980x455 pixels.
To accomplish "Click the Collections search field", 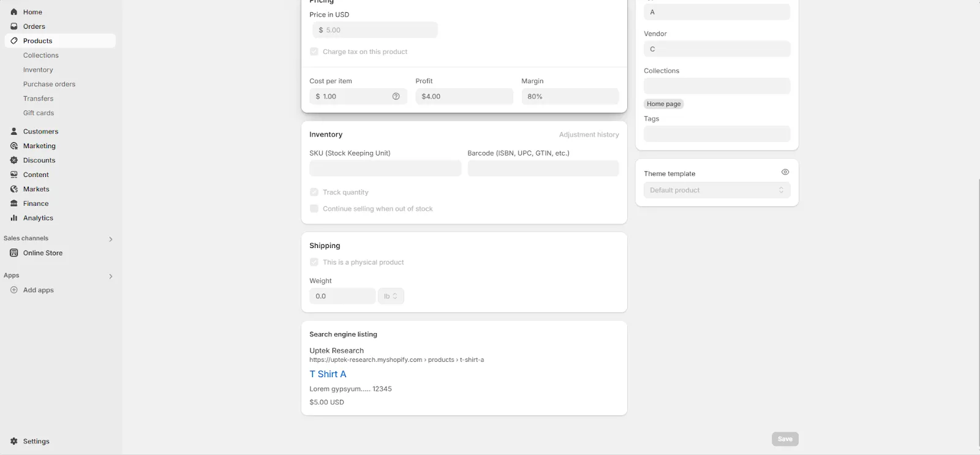I will pyautogui.click(x=717, y=86).
